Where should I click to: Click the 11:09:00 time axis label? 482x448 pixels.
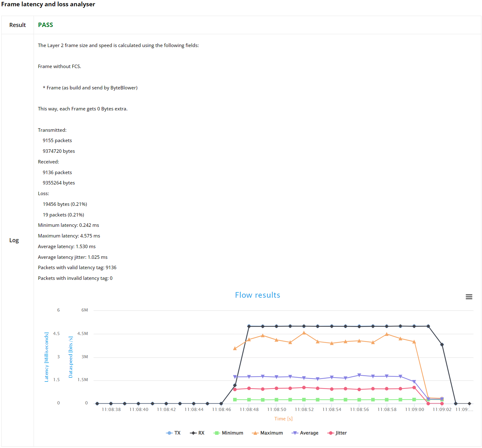[414, 409]
